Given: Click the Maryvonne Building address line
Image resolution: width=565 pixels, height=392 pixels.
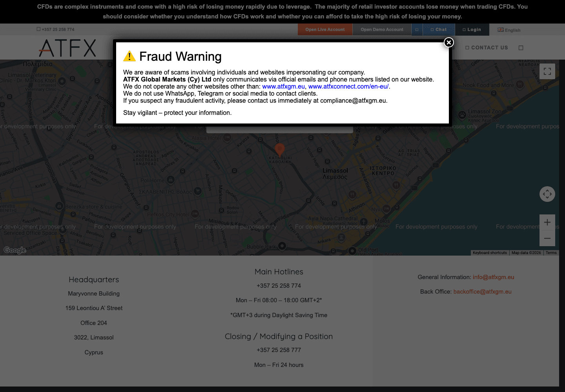Looking at the screenshot, I should tap(94, 294).
